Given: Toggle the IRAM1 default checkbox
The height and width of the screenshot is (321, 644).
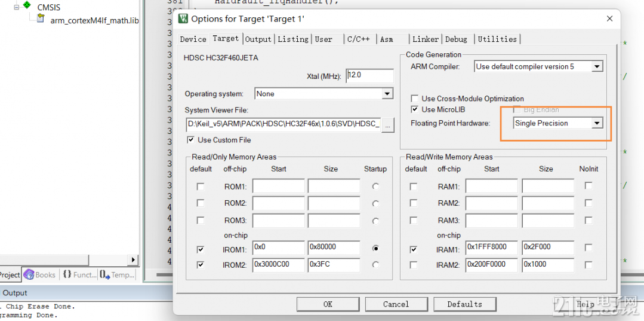Looking at the screenshot, I should (x=414, y=249).
